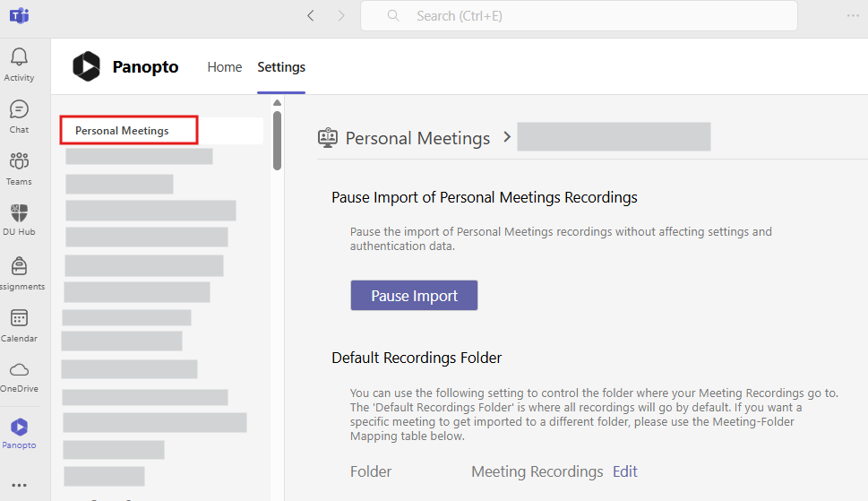868x501 pixels.
Task: Open the DU Hub app icon
Action: [x=19, y=213]
